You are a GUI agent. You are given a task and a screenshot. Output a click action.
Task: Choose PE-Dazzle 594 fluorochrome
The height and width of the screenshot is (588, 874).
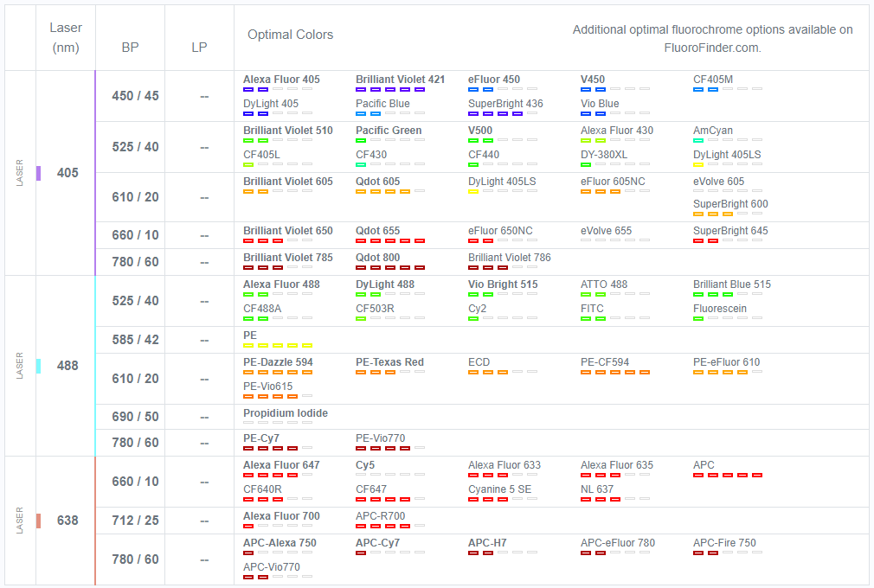[278, 362]
